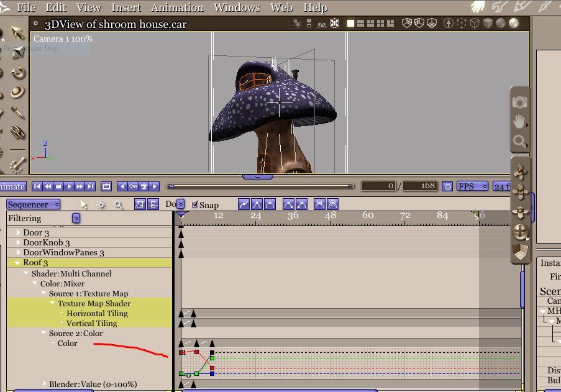Go to previous keyframe

pyautogui.click(x=122, y=186)
